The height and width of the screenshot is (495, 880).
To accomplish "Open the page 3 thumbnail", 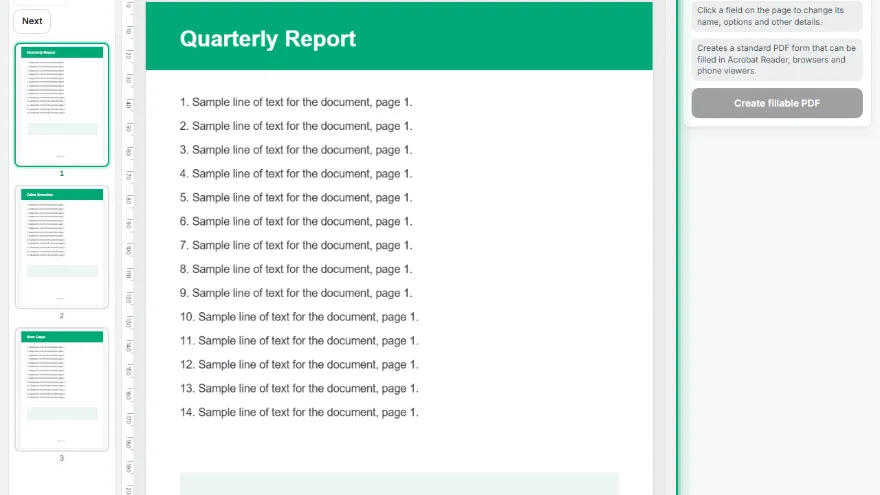I will click(62, 389).
